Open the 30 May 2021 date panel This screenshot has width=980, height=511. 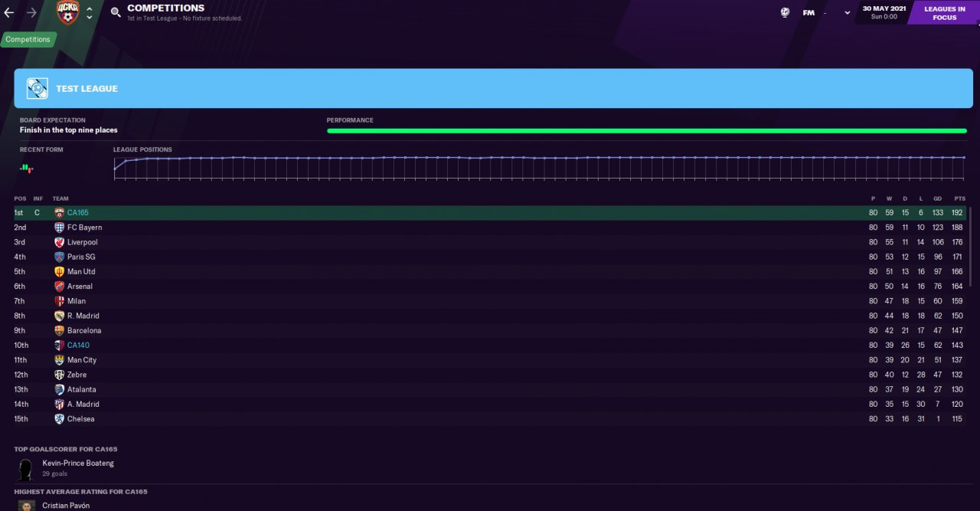tap(884, 12)
